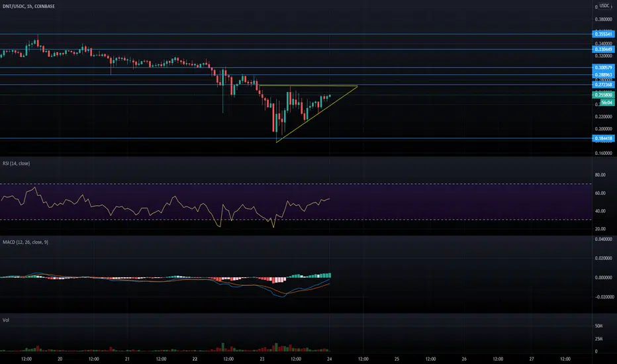Screen dimensions: 617x364
Task: Click date 27 on the time axis
Action: click(532, 359)
